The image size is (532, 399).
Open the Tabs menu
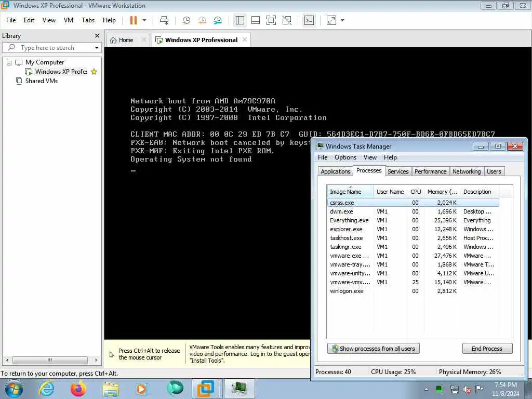coord(88,20)
